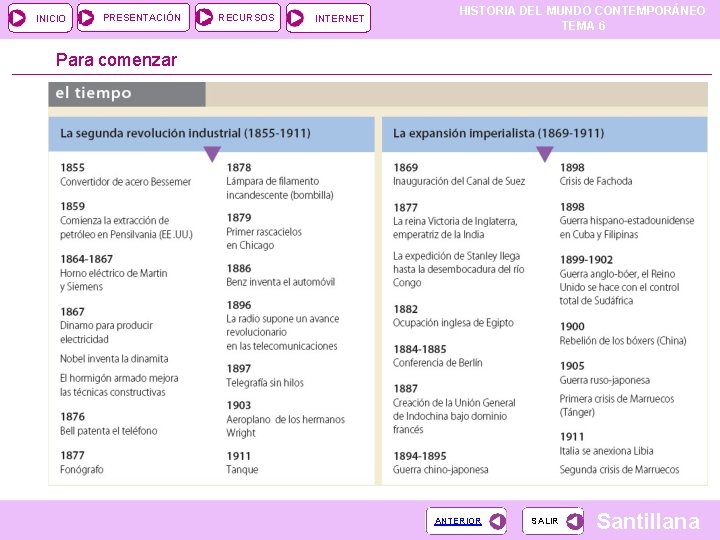Click the INTERNET play arrow icon
Screen dimensions: 720x540
tap(295, 18)
